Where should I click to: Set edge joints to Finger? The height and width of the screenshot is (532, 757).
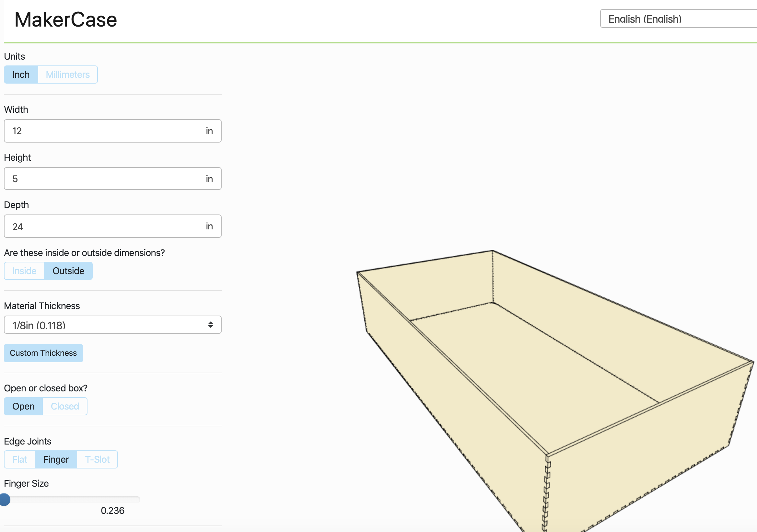pos(56,459)
